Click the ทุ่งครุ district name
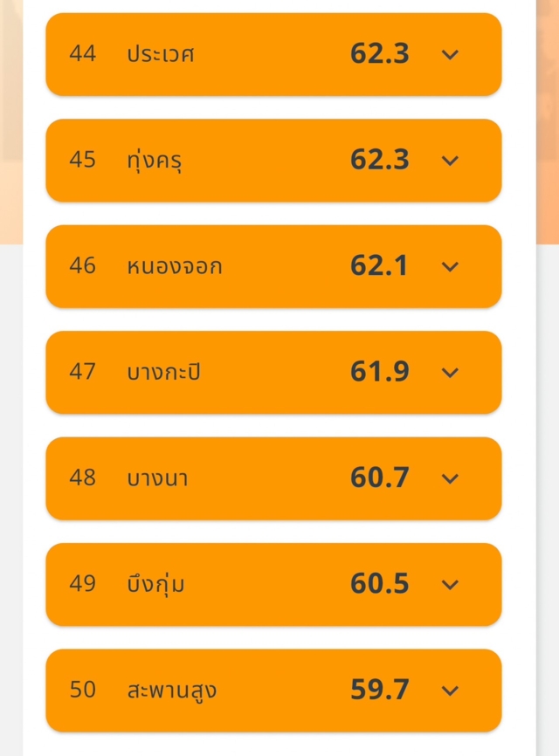 click(x=154, y=161)
